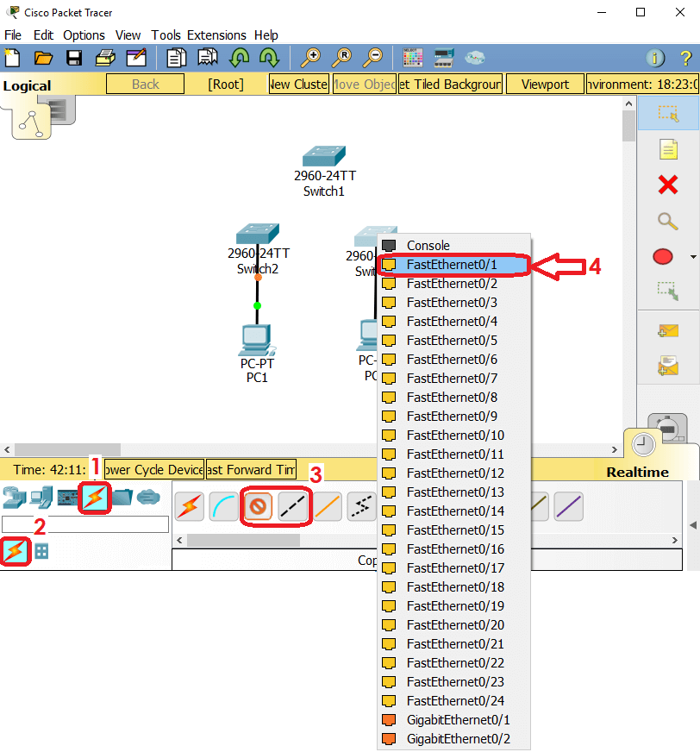Expand the shape tool dropdown arrow

point(693,257)
